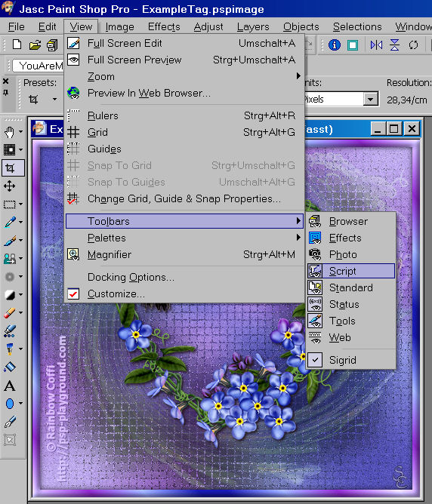Open the Selection tool flyout arrow
Image resolution: width=432 pixels, height=504 pixels.
click(x=21, y=204)
